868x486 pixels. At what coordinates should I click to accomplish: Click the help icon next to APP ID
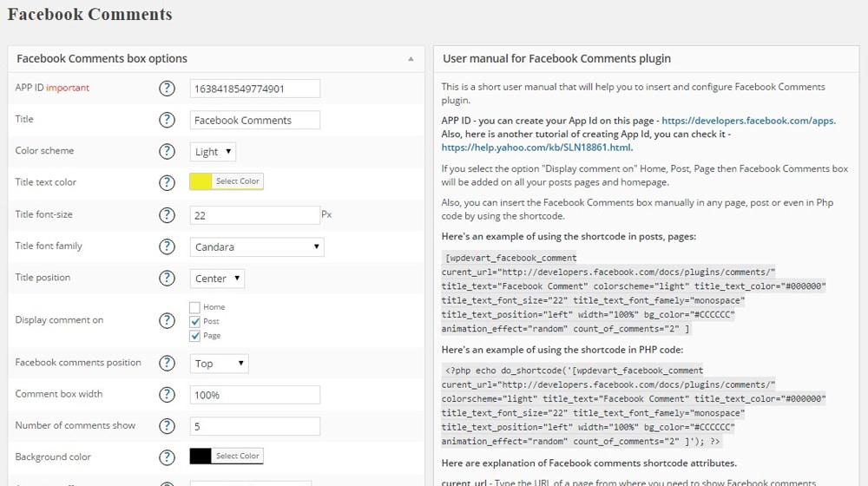pos(167,89)
